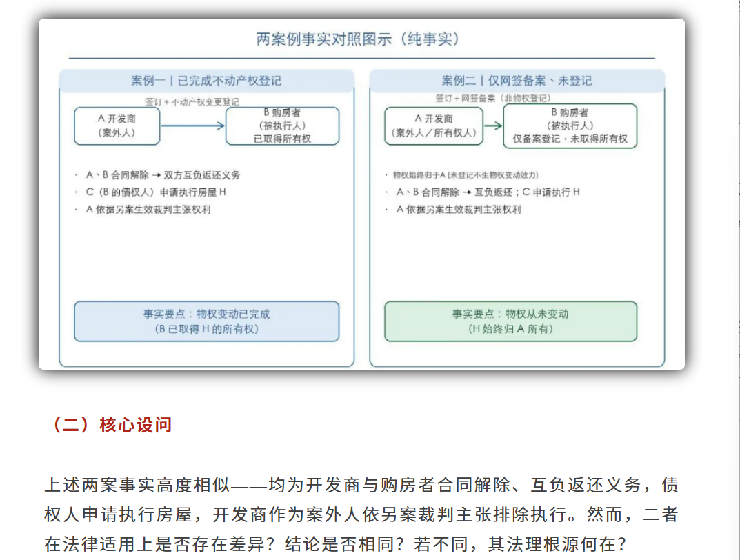740x560 pixels.
Task: Click paragraph line starting 在法律适用上是否存在差异
Action: pos(335,544)
